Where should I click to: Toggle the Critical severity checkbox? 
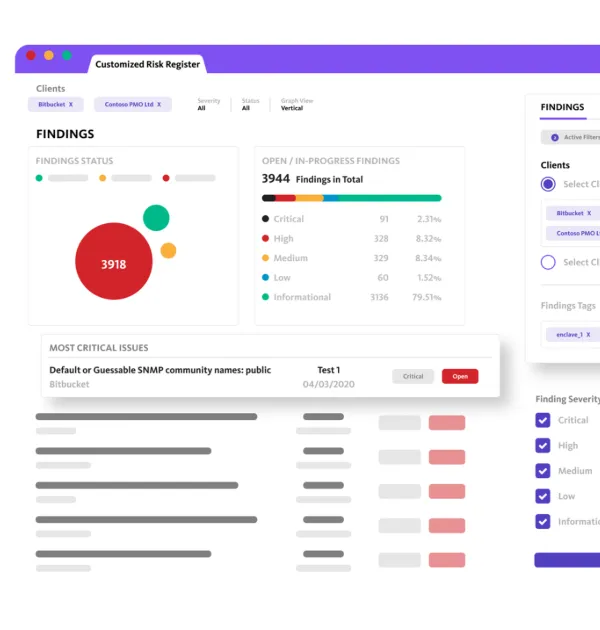543,420
